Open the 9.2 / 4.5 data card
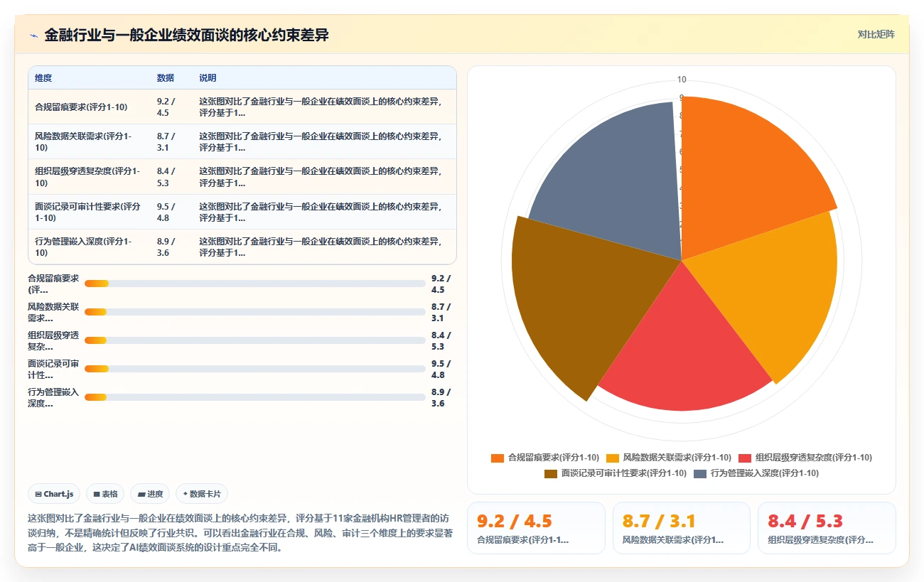Viewport: 924px width, 582px height. [x=536, y=528]
